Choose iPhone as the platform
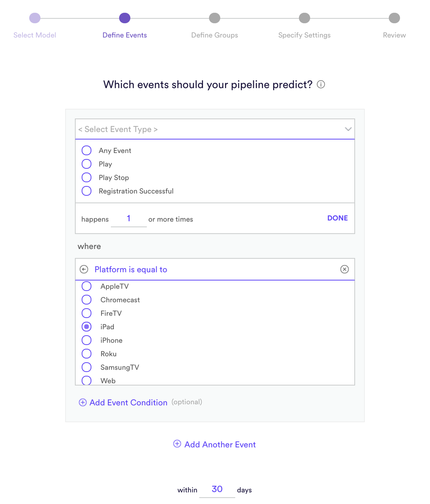Screen dimensions: 430x504 (x=87, y=340)
